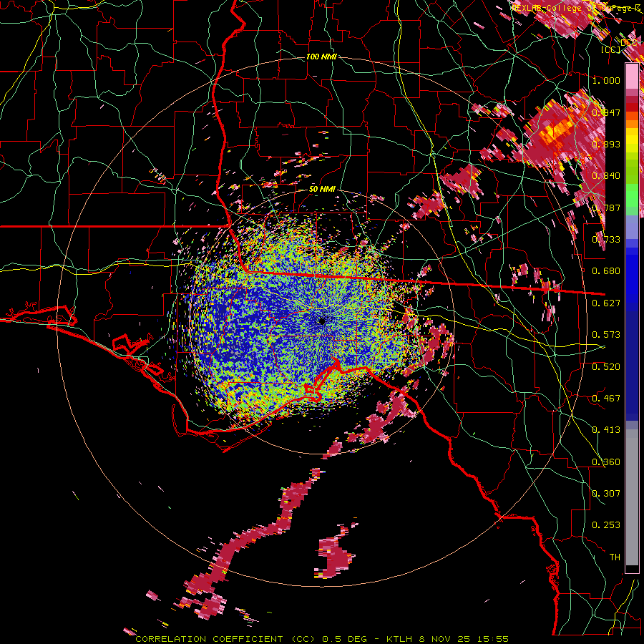This screenshot has height=644, width=644.
Task: Click the 50 NMI range ring label
Action: point(322,190)
